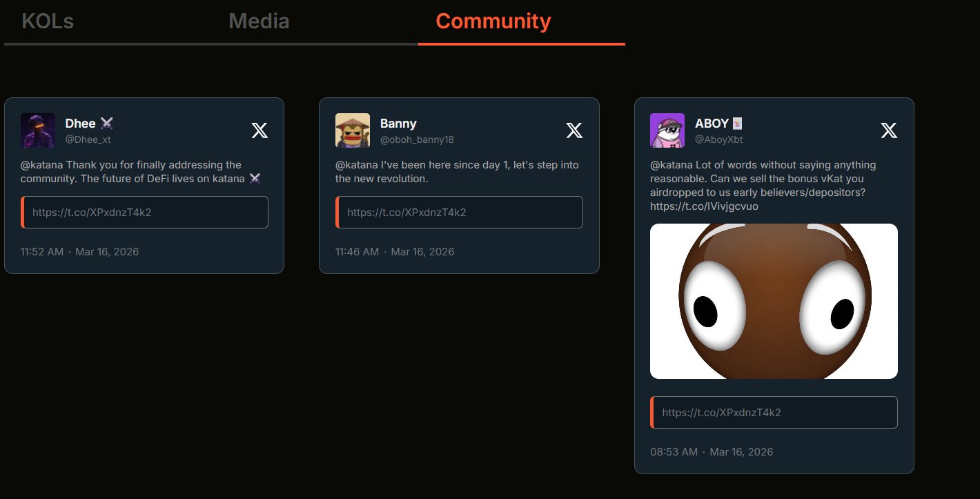Open the brown emoji image in ABOY's post
Viewport: 980px width, 499px height.
click(x=774, y=301)
